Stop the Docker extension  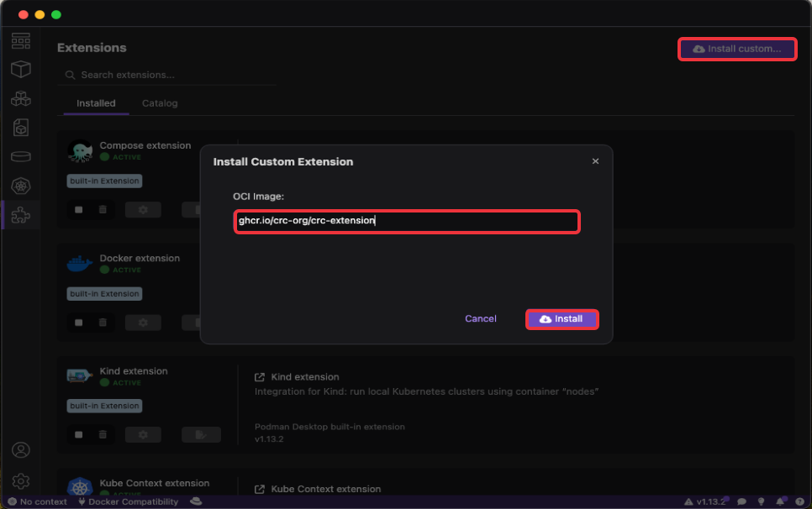click(x=79, y=323)
